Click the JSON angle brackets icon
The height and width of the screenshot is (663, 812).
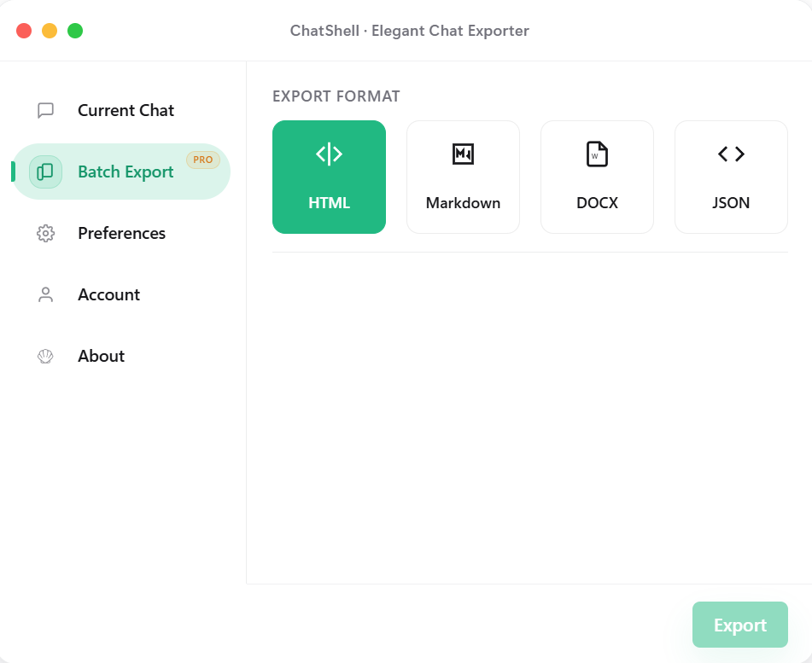(730, 154)
